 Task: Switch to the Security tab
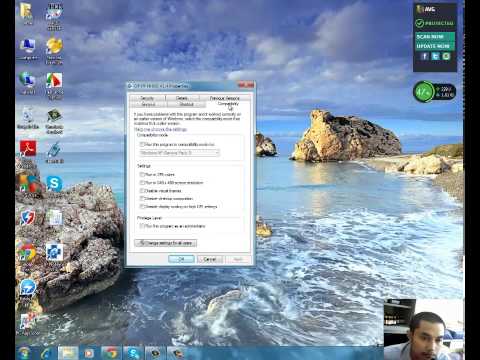pyautogui.click(x=147, y=98)
